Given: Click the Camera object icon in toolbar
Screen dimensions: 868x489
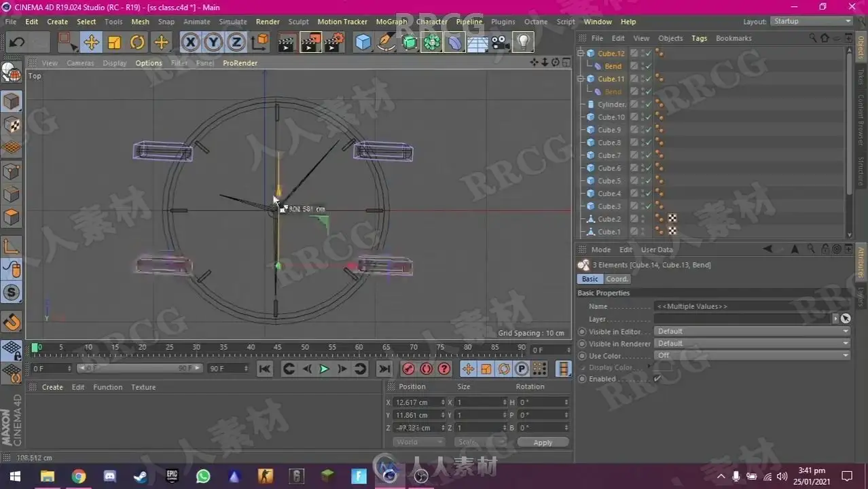Looking at the screenshot, I should tap(500, 43).
